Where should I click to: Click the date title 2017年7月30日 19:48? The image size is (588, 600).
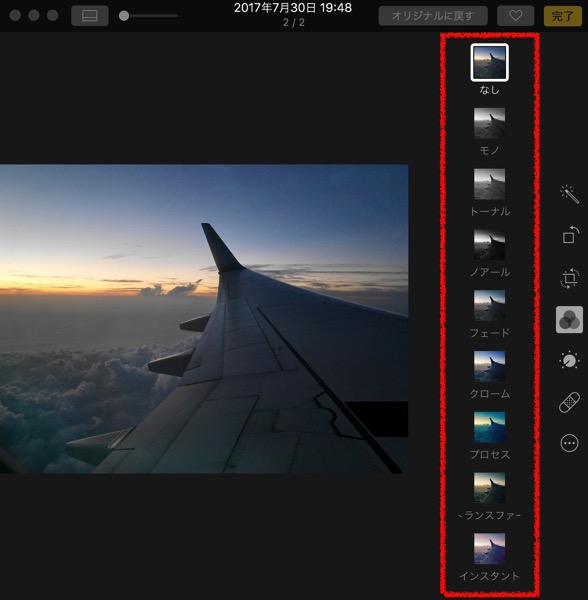point(293,8)
